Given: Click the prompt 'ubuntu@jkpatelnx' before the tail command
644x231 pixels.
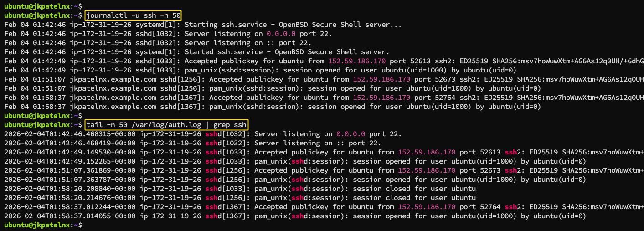Looking at the screenshot, I should coord(37,125).
